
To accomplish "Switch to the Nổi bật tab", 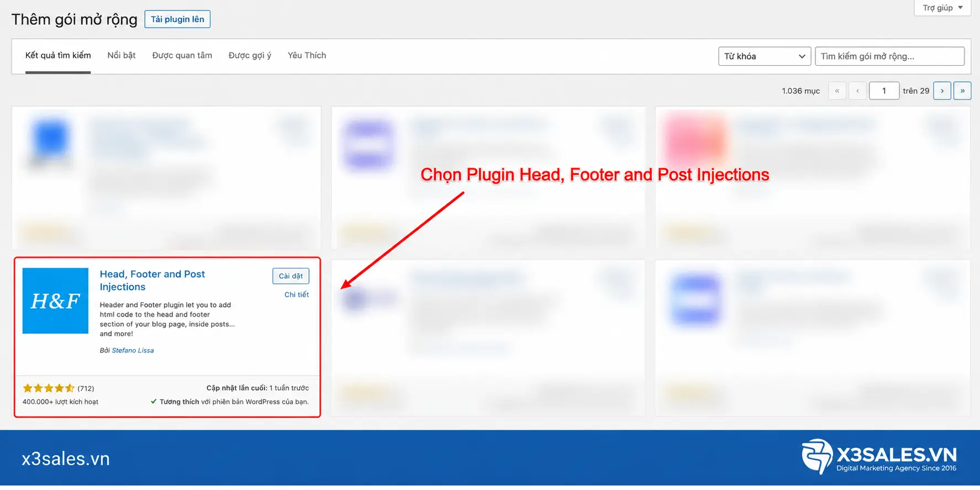I will pyautogui.click(x=122, y=55).
